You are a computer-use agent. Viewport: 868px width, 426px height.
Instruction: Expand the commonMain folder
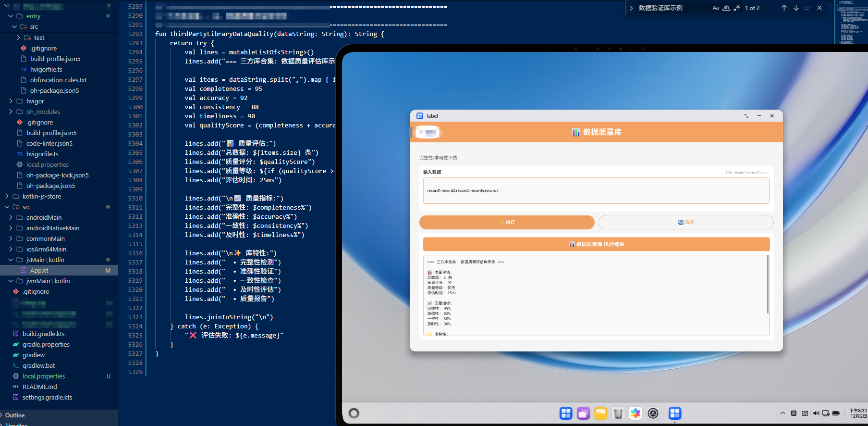[x=11, y=238]
